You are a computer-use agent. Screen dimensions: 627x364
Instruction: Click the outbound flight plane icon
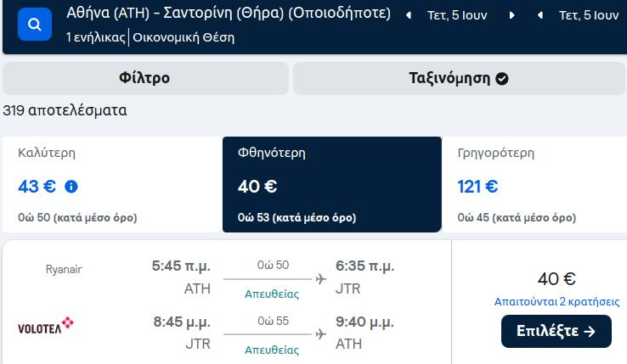320,279
